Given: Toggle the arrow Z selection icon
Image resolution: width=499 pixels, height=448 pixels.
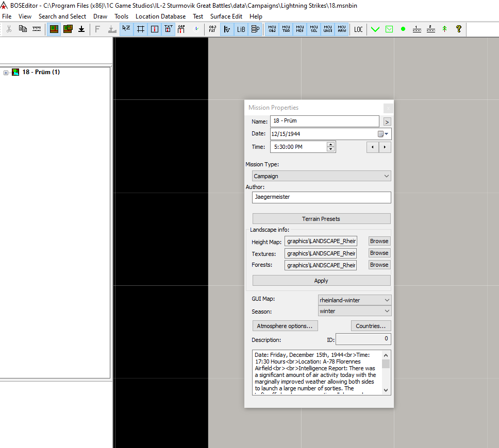Looking at the screenshot, I should (x=126, y=29).
